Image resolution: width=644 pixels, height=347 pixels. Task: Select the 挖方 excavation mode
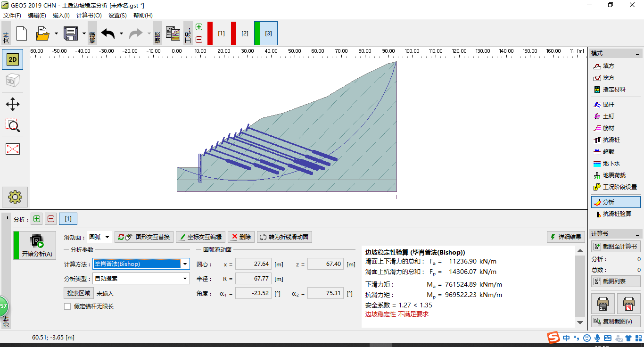tap(615, 78)
